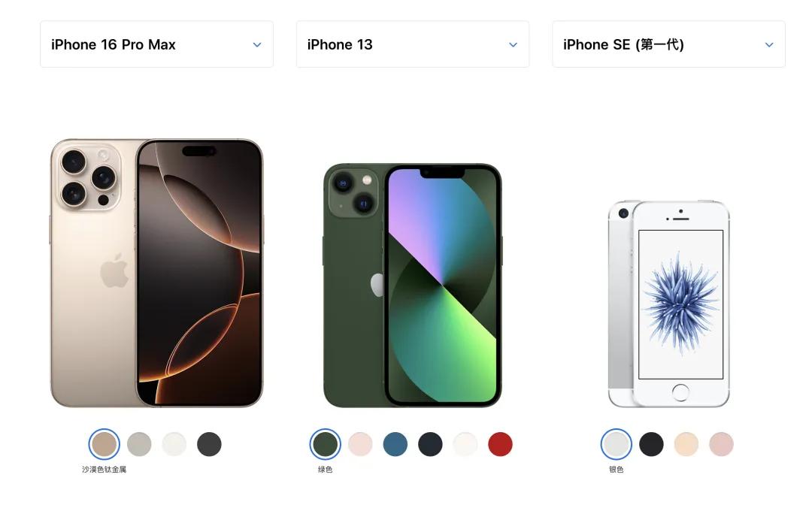Select the silver swatch for iPhone SE

click(617, 444)
